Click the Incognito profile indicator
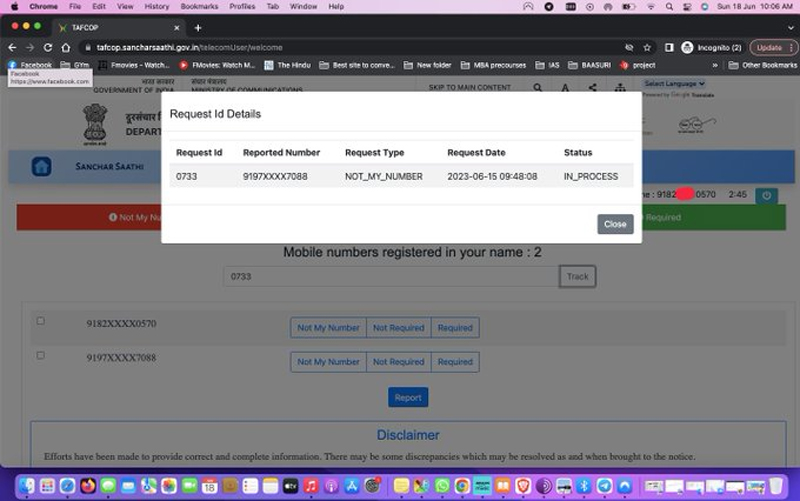 [711, 47]
